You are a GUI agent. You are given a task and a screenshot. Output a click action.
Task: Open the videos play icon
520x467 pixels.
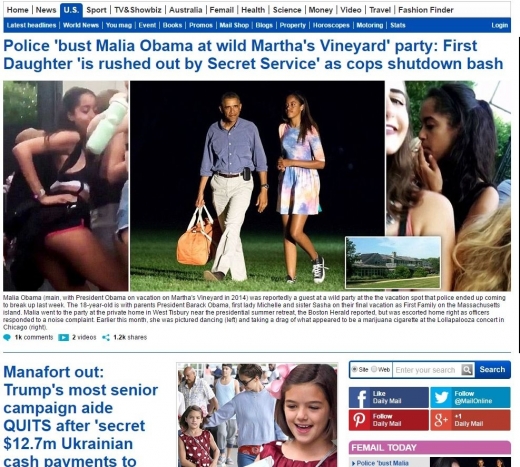click(x=63, y=338)
